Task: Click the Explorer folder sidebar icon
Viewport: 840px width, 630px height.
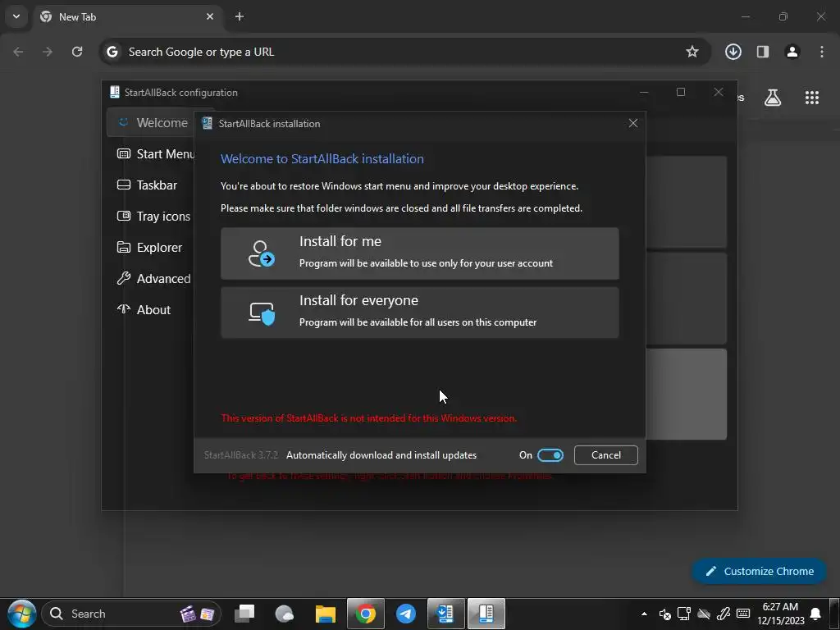Action: pos(124,247)
